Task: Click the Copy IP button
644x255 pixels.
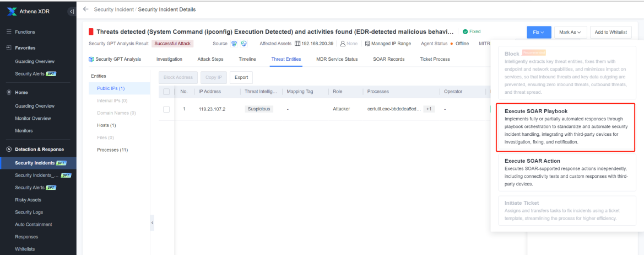Action: click(214, 77)
